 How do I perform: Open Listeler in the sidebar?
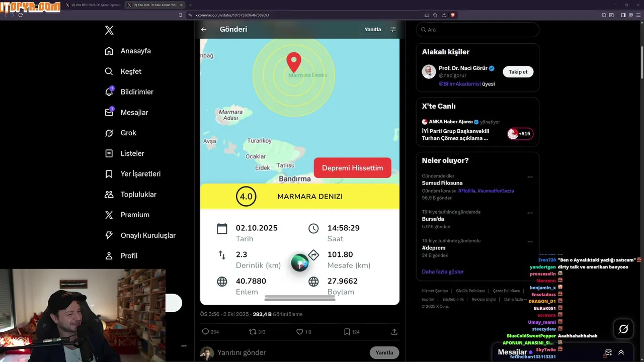pyautogui.click(x=124, y=153)
